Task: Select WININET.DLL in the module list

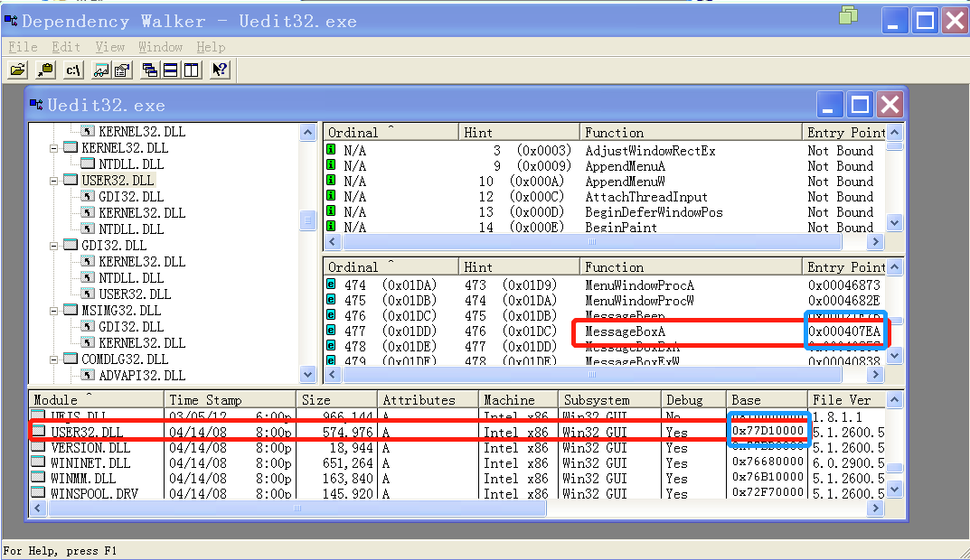Action: [90, 462]
